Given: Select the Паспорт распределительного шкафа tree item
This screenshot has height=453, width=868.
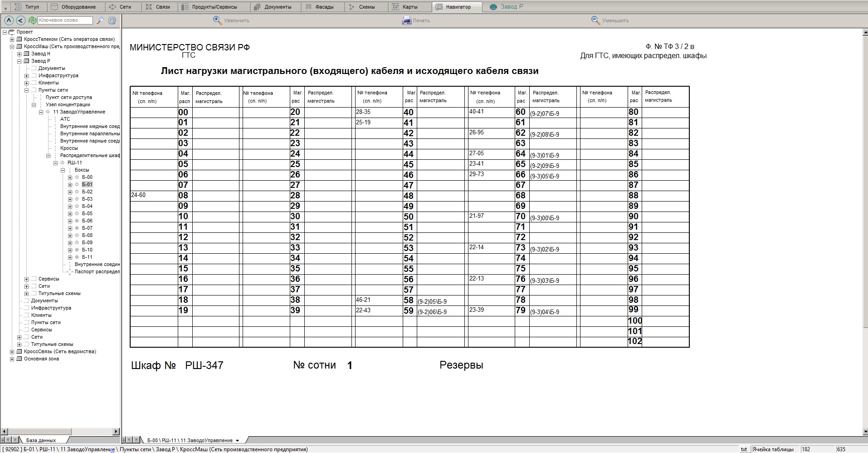Looking at the screenshot, I should tap(97, 272).
